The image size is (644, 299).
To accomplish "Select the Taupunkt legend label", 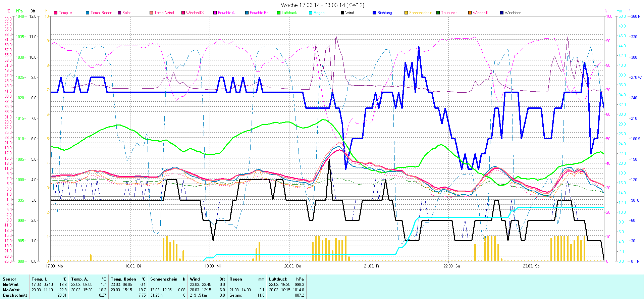I will [x=449, y=13].
